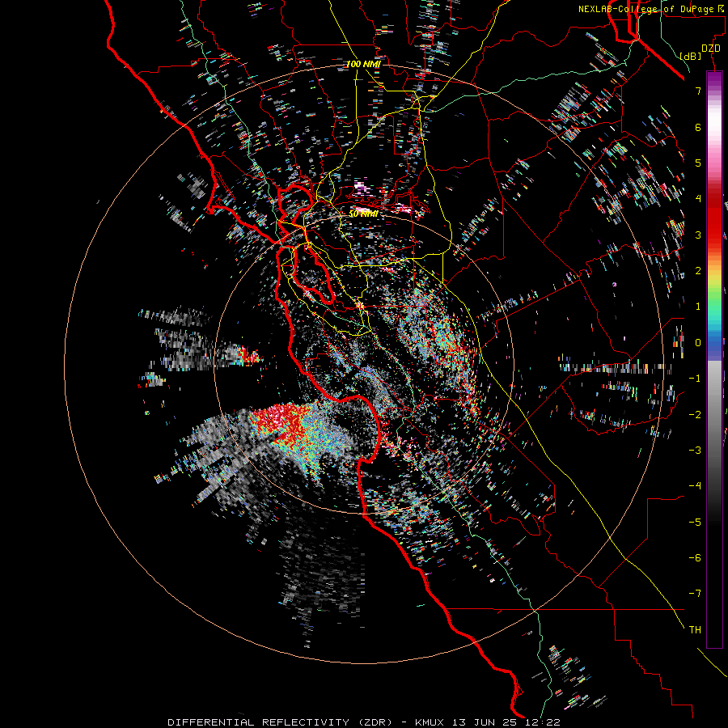Select the DZD legend label
The image size is (728, 728).
(x=711, y=49)
